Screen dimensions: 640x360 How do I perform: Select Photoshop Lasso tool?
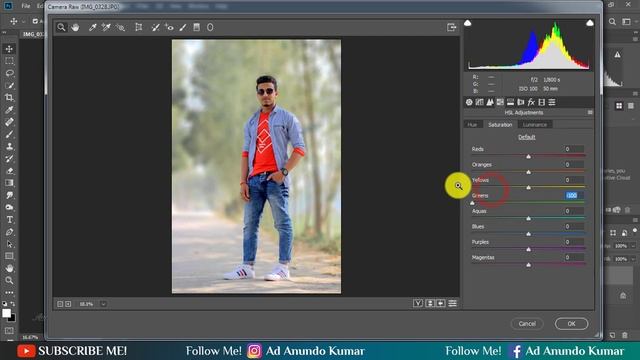tap(9, 73)
